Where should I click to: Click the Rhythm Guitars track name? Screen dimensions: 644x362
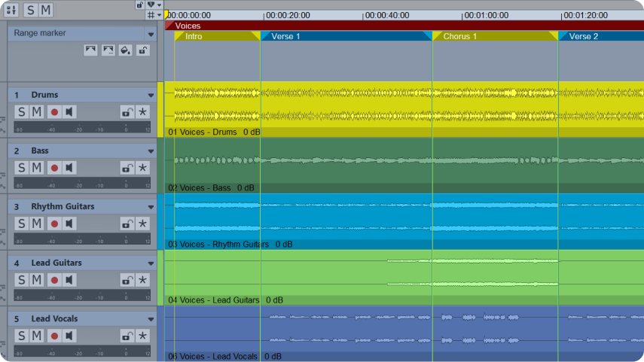tap(63, 206)
